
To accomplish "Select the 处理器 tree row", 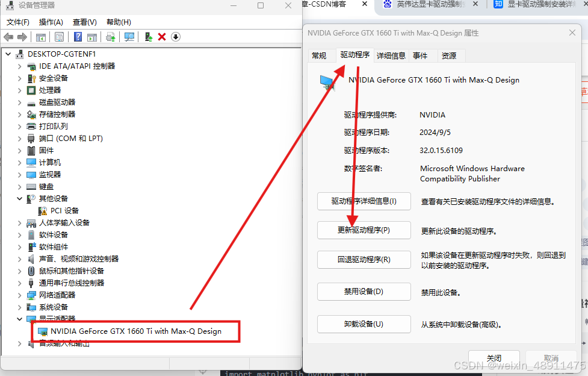I will click(44, 90).
